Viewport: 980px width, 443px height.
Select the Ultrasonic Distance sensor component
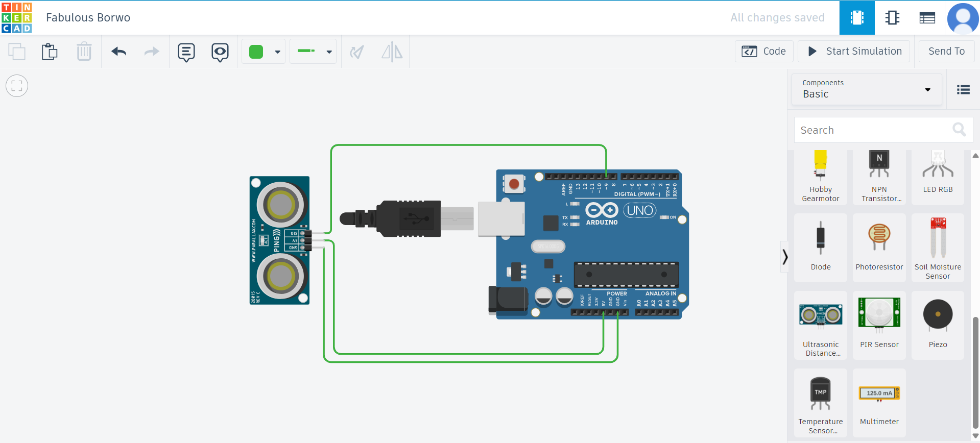(821, 325)
